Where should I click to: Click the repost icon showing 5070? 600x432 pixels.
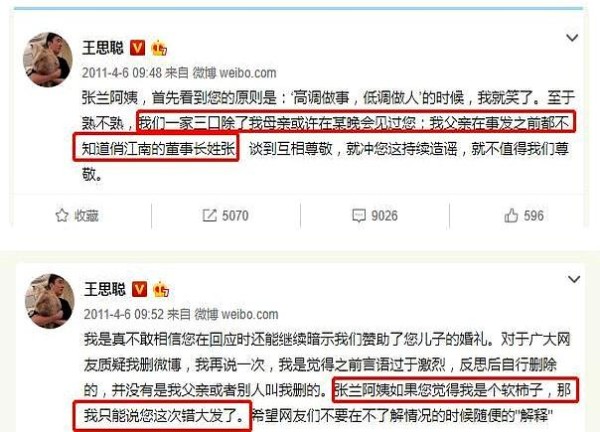pos(209,215)
